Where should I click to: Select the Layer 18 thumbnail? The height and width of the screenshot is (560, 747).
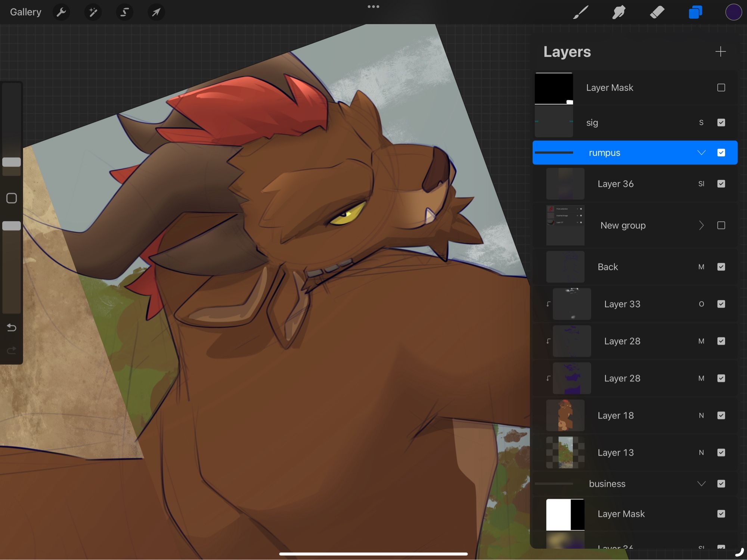565,415
